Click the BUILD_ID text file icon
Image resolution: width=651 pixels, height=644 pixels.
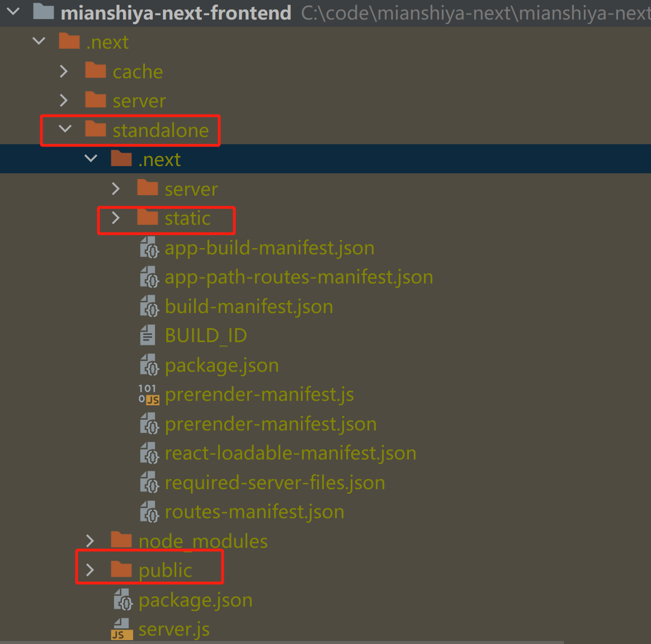point(148,335)
